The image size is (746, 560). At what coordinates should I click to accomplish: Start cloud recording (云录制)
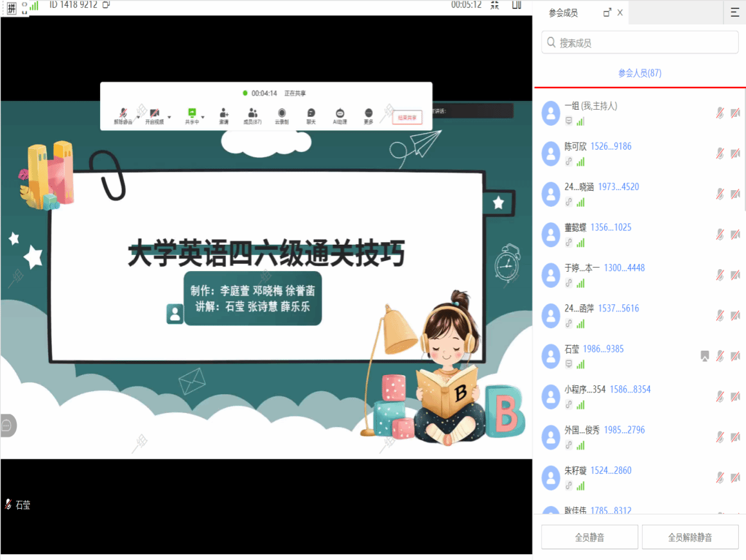pyautogui.click(x=281, y=114)
